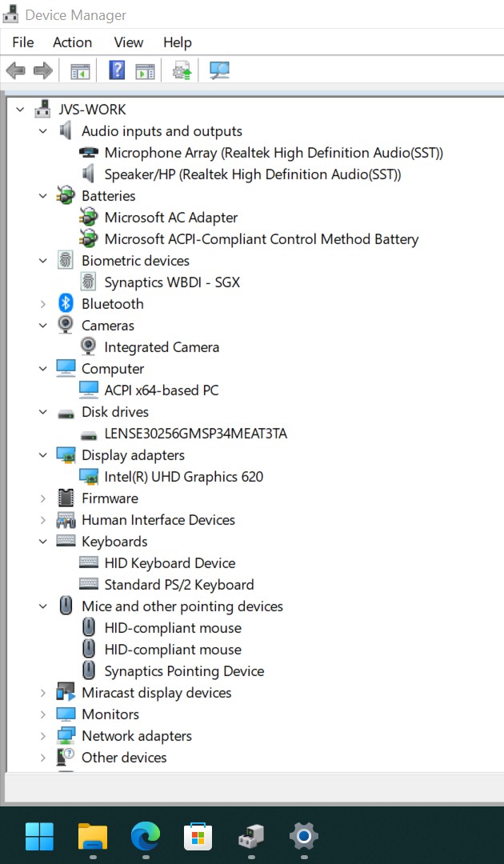Click Show/Hide Console Tree toolbar icon
The width and height of the screenshot is (504, 864).
[80, 71]
